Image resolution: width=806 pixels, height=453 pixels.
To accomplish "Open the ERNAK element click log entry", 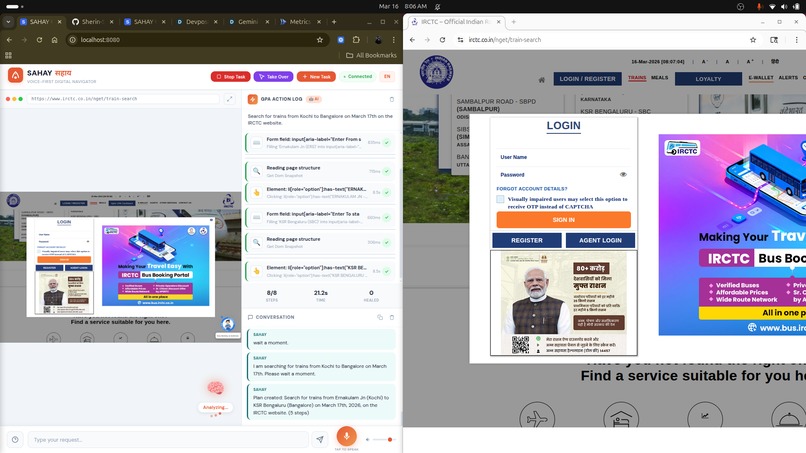I will (320, 192).
